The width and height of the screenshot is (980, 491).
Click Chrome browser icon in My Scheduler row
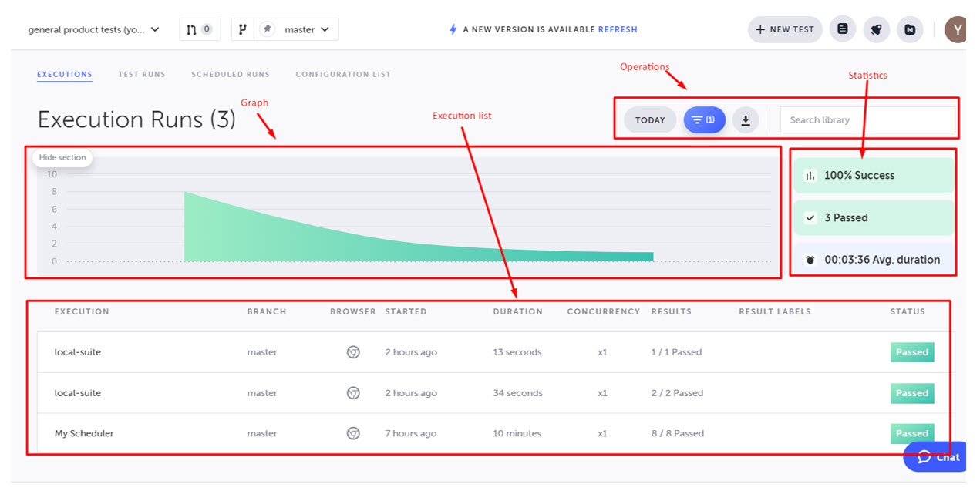coord(352,433)
